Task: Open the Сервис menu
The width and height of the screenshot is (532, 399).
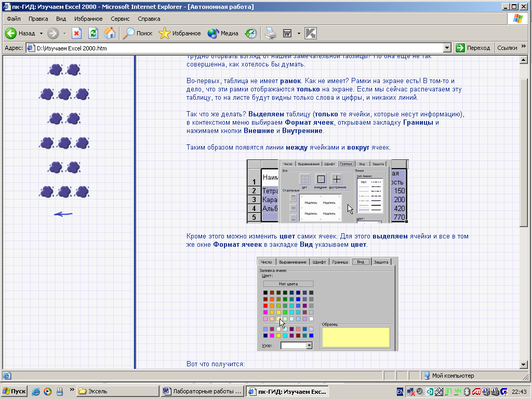Action: pyautogui.click(x=120, y=19)
